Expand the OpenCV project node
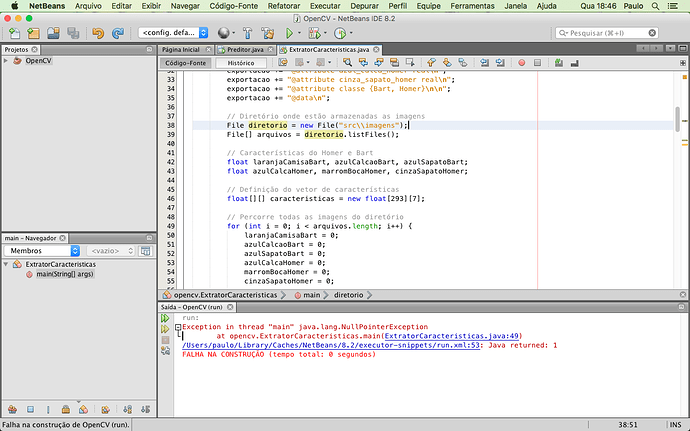 tap(6, 61)
